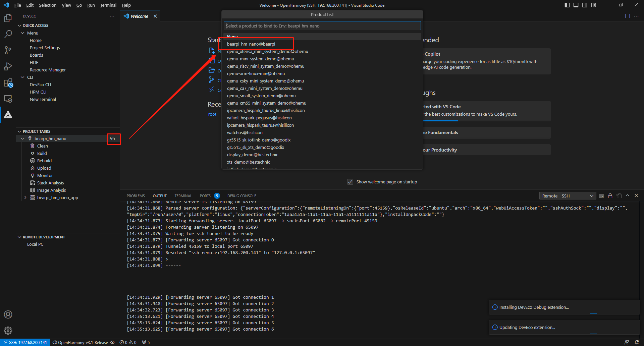The width and height of the screenshot is (644, 346).
Task: Open the Source Control view
Action: click(x=8, y=50)
